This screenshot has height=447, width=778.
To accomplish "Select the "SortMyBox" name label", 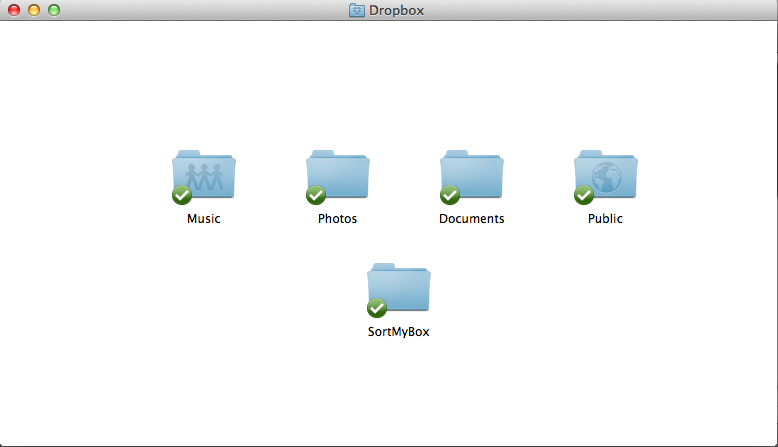I will 398,332.
